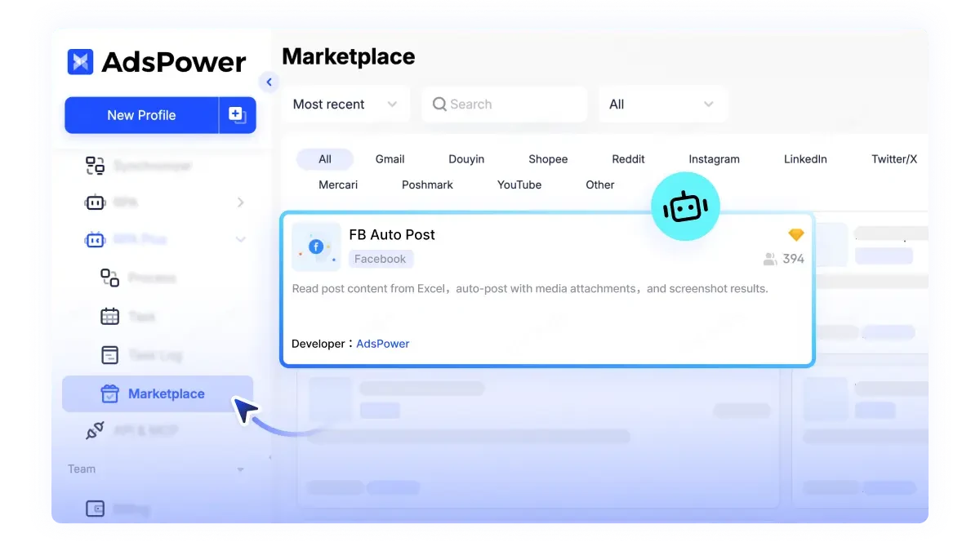The image size is (980, 551).
Task: Open the Task calendar icon in sidebar
Action: tap(110, 316)
